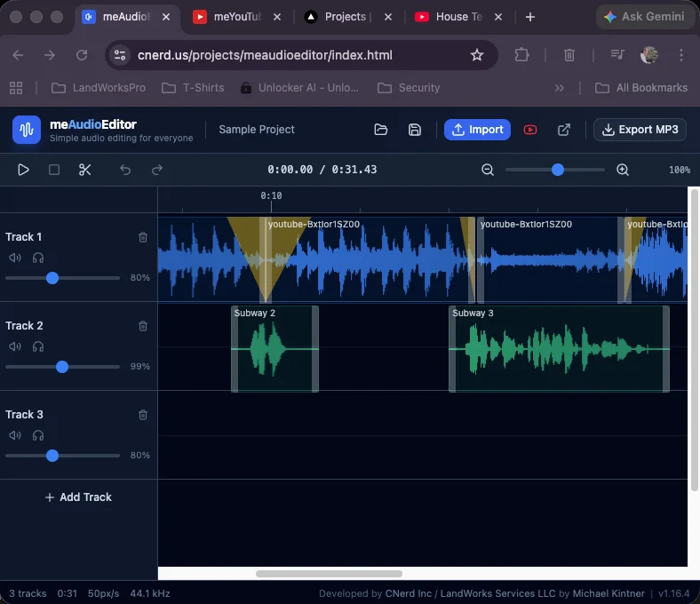Click the trash can extension icon
700x604 pixels.
569,55
